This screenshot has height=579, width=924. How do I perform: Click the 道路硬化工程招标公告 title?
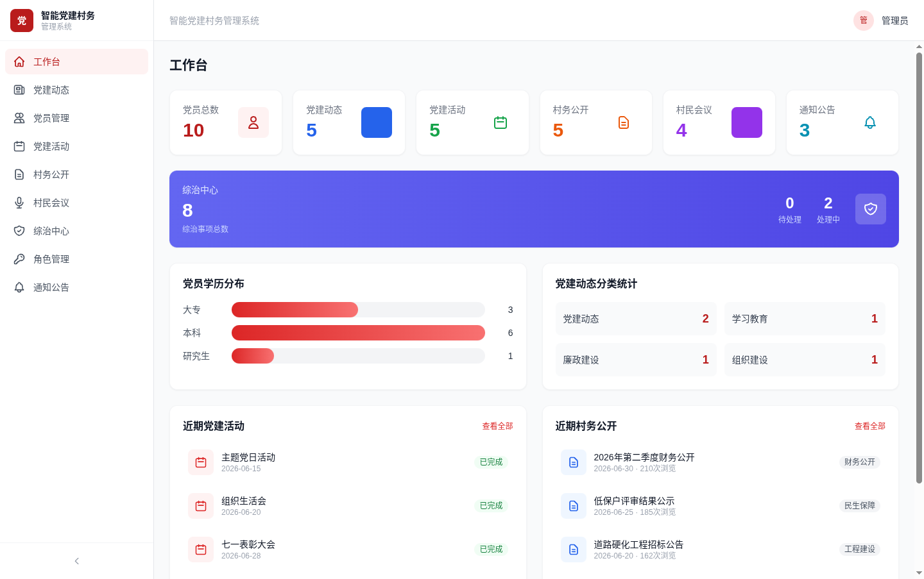click(638, 544)
